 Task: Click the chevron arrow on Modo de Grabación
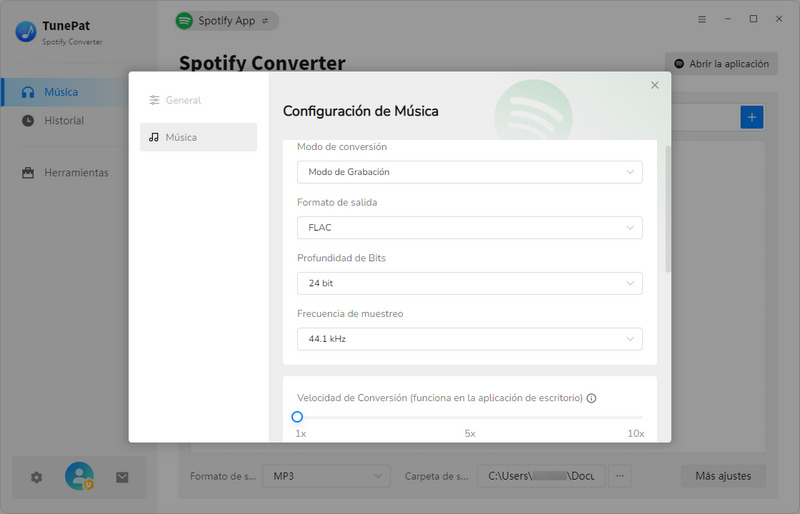(630, 172)
